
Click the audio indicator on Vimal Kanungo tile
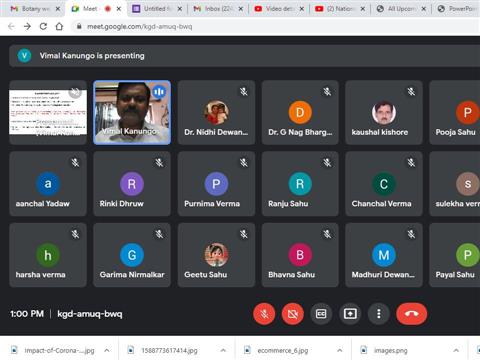tap(159, 92)
